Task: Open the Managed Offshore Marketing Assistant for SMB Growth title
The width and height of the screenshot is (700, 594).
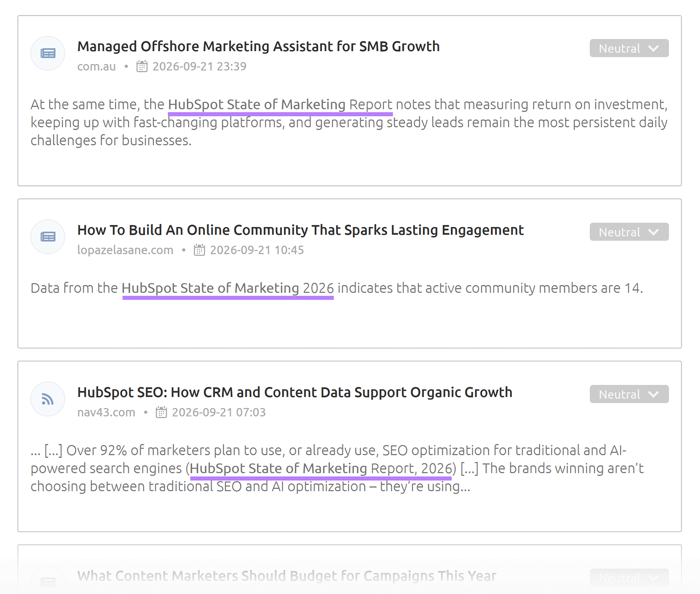Action: [259, 46]
